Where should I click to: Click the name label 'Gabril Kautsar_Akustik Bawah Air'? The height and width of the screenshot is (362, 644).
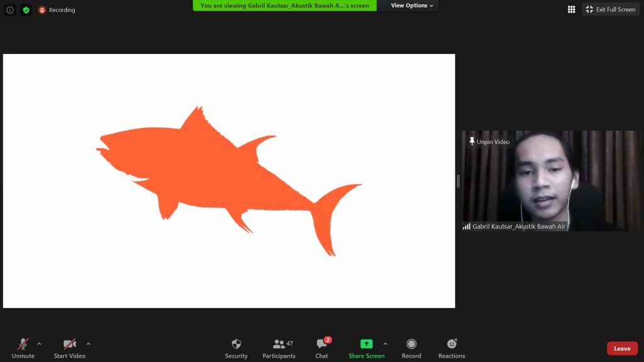pos(519,226)
